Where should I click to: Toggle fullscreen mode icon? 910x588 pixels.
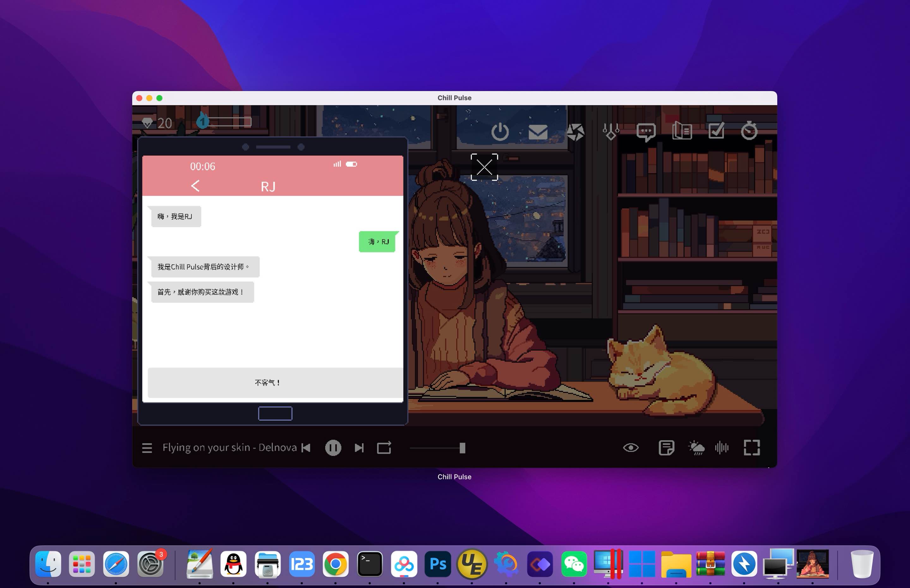pos(752,448)
